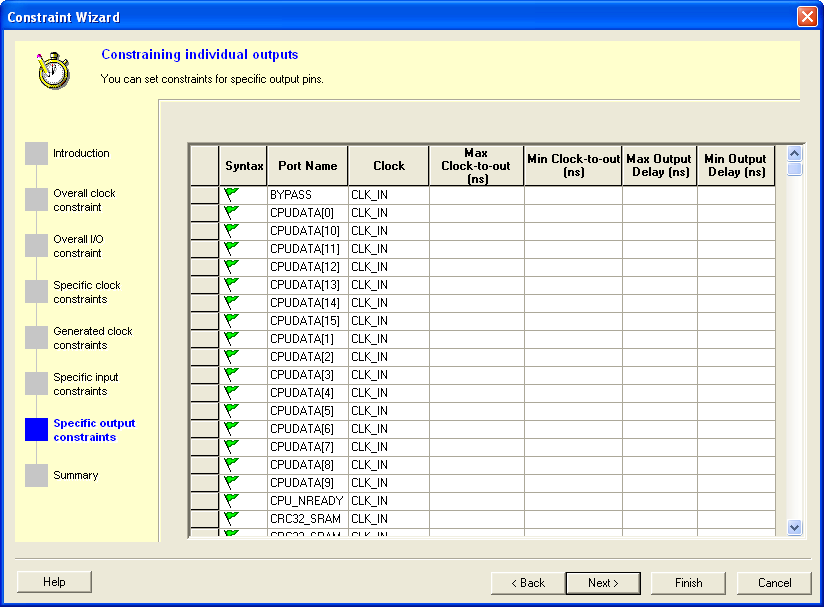Click the Max Clock-to-out cell for BYPASS
The width and height of the screenshot is (824, 607).
(x=477, y=195)
